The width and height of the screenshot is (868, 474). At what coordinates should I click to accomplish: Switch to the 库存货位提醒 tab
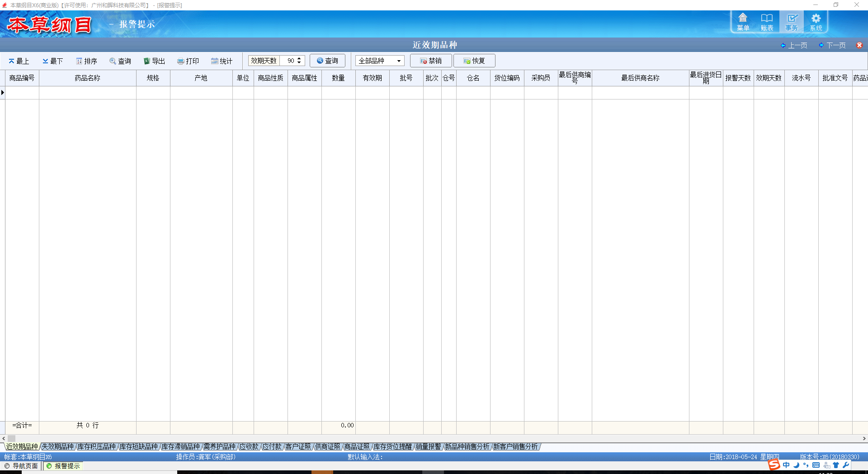[x=393, y=447]
